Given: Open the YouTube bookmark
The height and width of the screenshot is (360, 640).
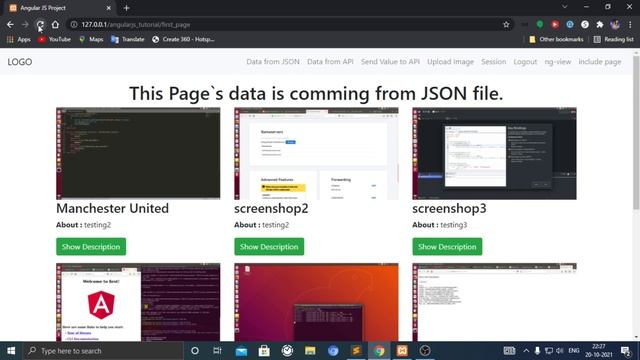Looking at the screenshot, I should coord(54,39).
